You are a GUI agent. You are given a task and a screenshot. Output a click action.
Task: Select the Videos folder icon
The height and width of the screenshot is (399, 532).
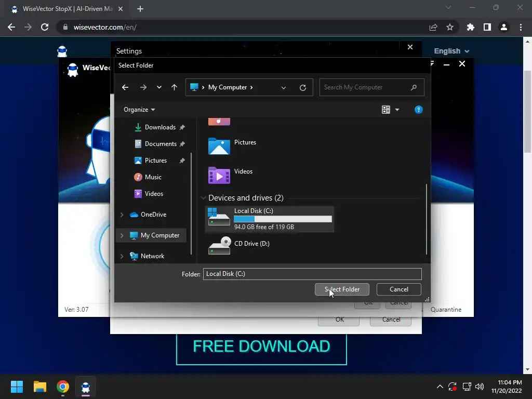point(219,175)
